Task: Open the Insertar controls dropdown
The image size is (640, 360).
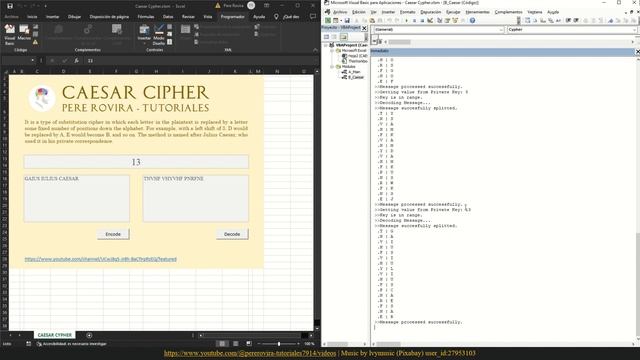Action: (x=144, y=34)
